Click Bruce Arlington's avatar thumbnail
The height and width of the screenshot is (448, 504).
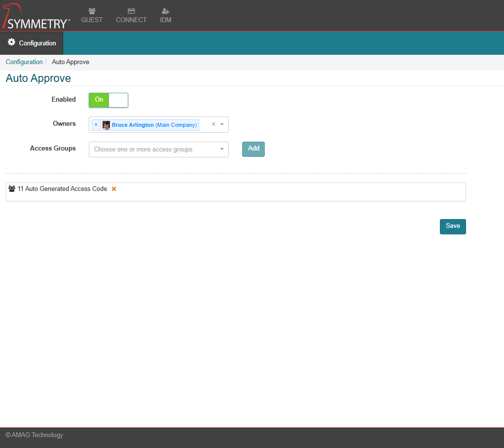pos(106,125)
